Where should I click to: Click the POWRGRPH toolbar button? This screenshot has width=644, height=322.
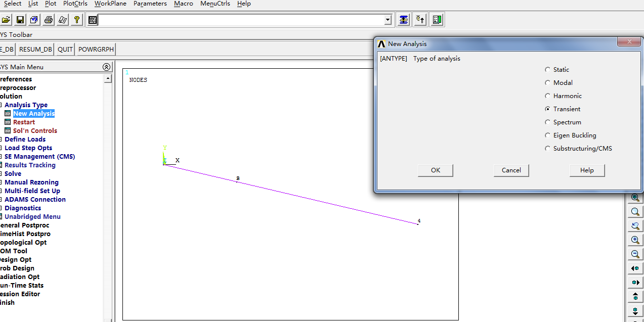tap(96, 49)
